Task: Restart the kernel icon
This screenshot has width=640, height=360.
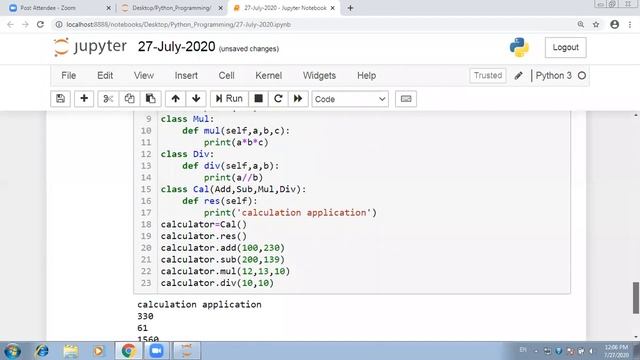Action: pos(278,99)
